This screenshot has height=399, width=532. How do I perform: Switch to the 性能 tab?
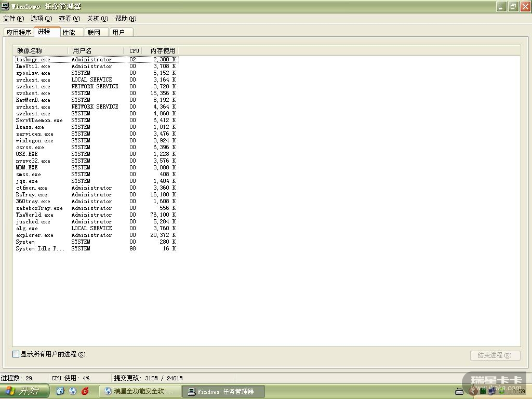pos(72,32)
